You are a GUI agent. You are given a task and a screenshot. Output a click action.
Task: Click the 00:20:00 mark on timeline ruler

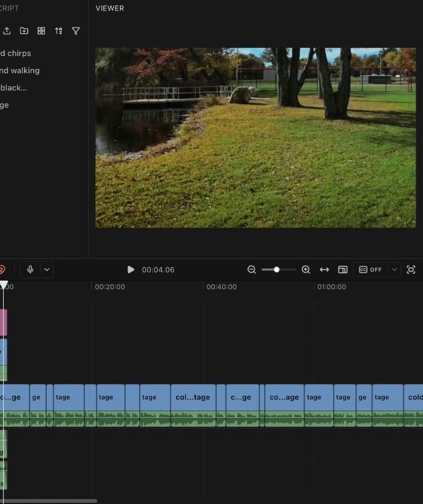(x=110, y=287)
